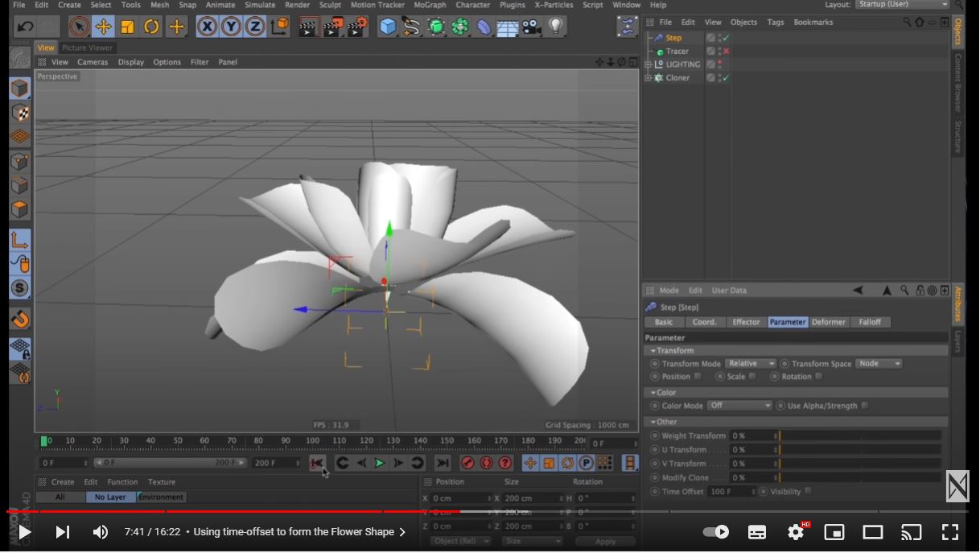Click the Time Offset input field

click(x=731, y=492)
